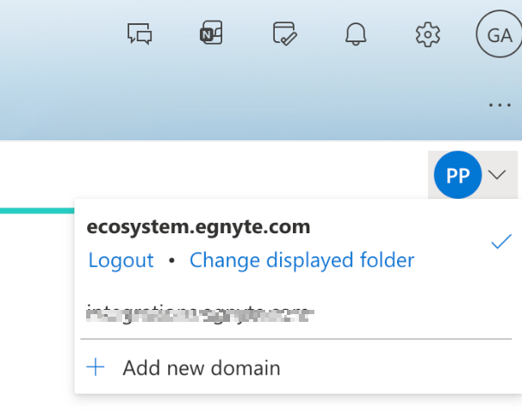
Task: Open the chat icon in the header
Action: pos(140,34)
